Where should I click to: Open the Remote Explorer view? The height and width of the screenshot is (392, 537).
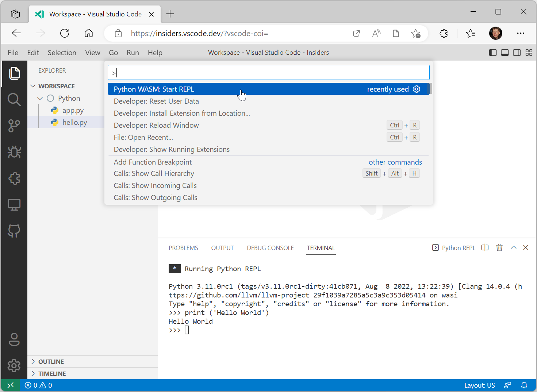click(14, 204)
